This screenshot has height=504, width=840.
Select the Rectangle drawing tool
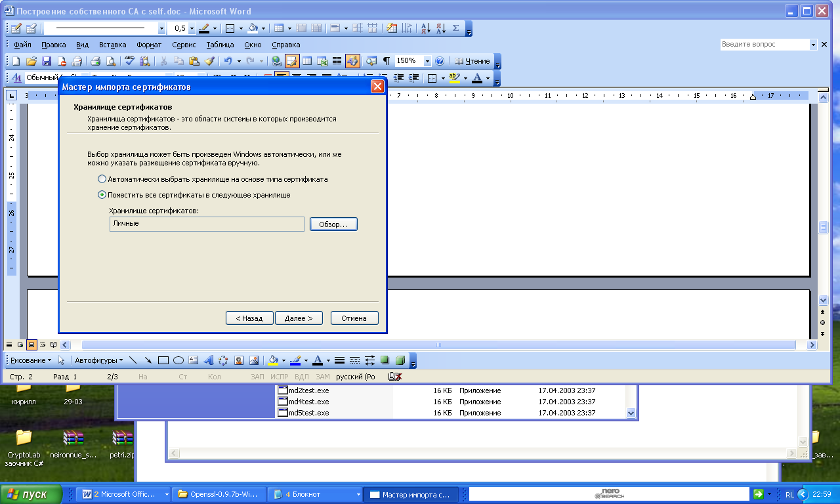(x=163, y=360)
